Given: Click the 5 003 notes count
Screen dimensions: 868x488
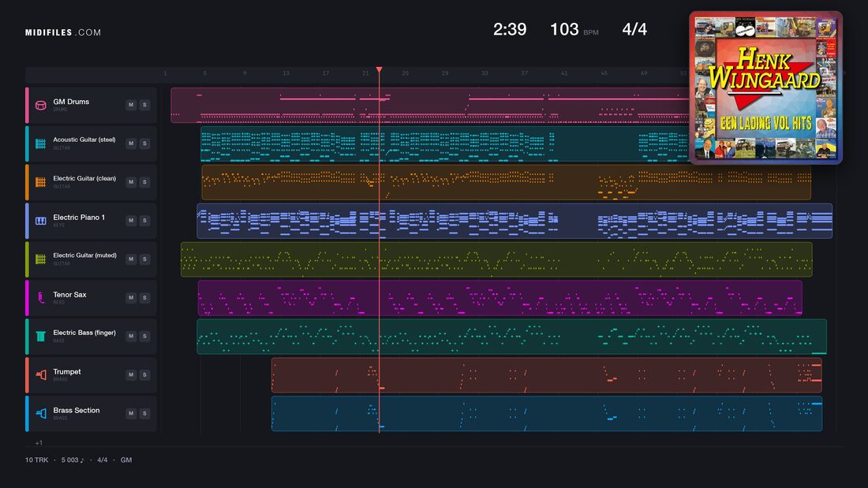Looking at the screenshot, I should pos(73,460).
